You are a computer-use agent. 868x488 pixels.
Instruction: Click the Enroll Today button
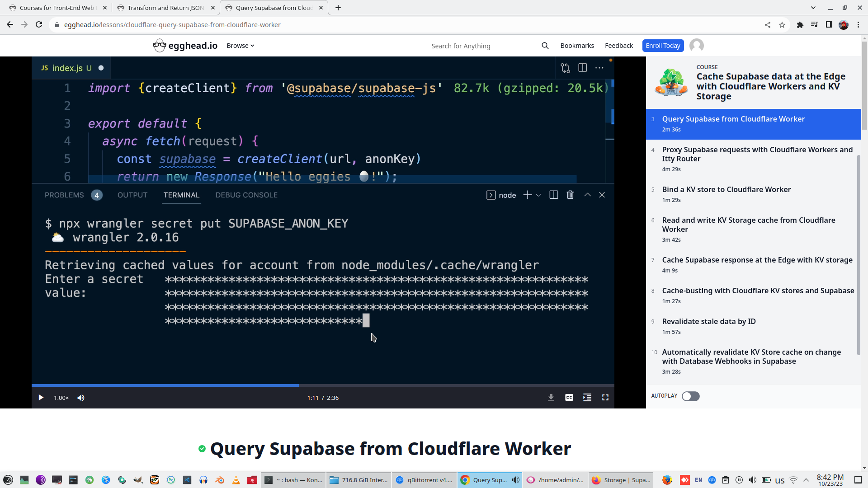click(x=662, y=46)
